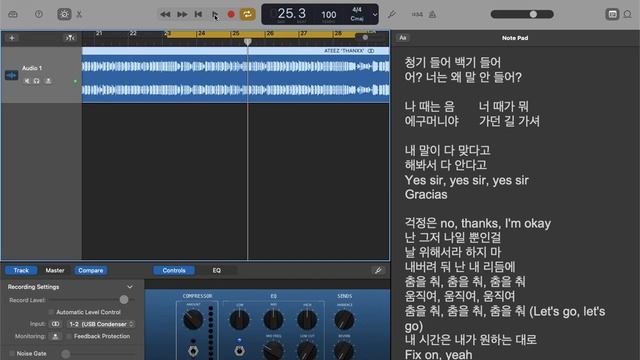Open Quick Help

pyautogui.click(x=39, y=14)
